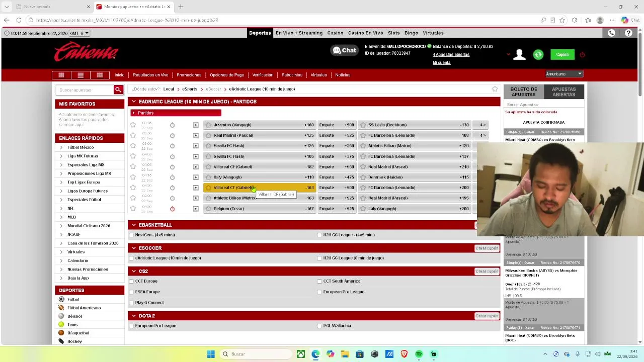Switch to the Apuestas Abiertas tab
The width and height of the screenshot is (644, 362).
coord(563,92)
